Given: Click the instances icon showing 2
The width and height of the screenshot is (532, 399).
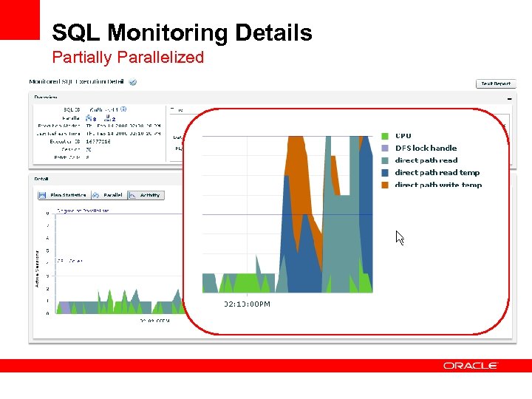Looking at the screenshot, I should pyautogui.click(x=109, y=118).
